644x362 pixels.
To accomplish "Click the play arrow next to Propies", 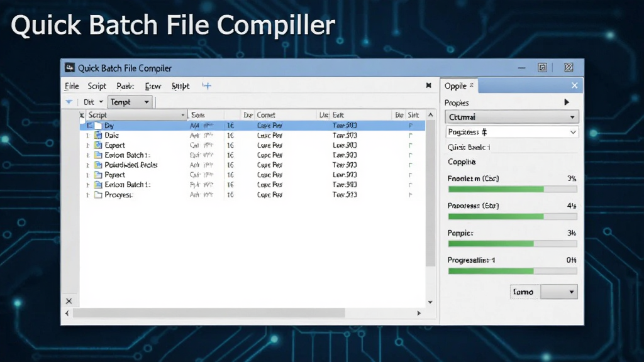I will point(567,102).
